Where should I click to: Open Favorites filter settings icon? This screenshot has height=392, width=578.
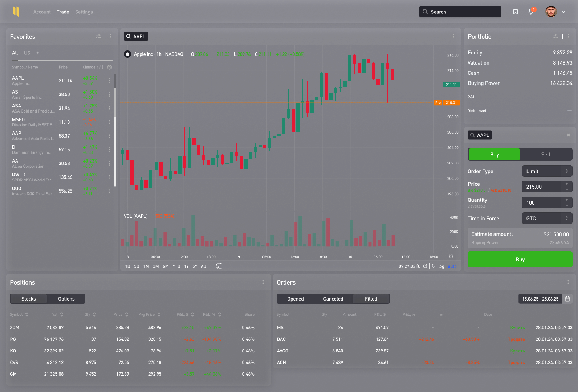click(x=98, y=37)
